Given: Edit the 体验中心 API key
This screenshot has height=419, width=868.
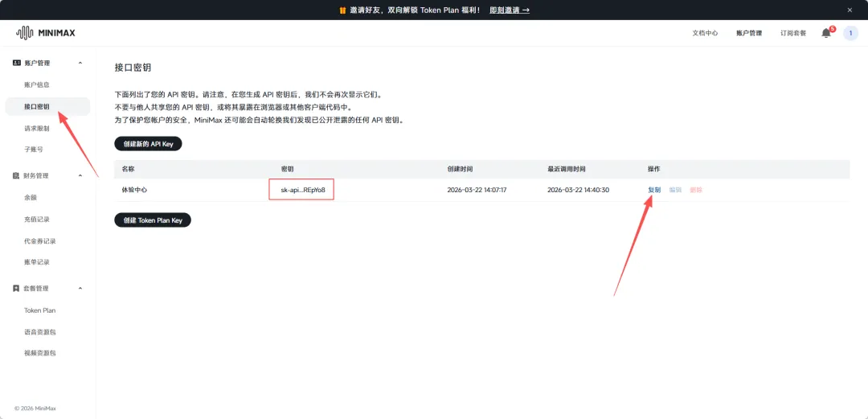Looking at the screenshot, I should pyautogui.click(x=675, y=190).
